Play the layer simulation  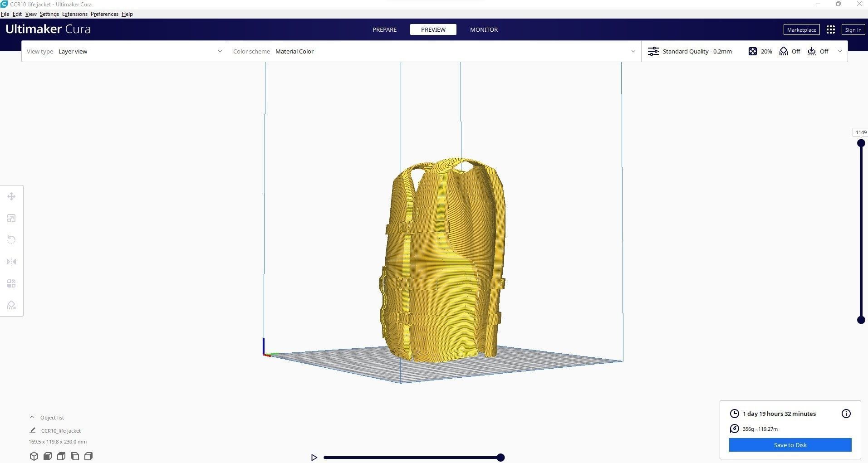(314, 458)
